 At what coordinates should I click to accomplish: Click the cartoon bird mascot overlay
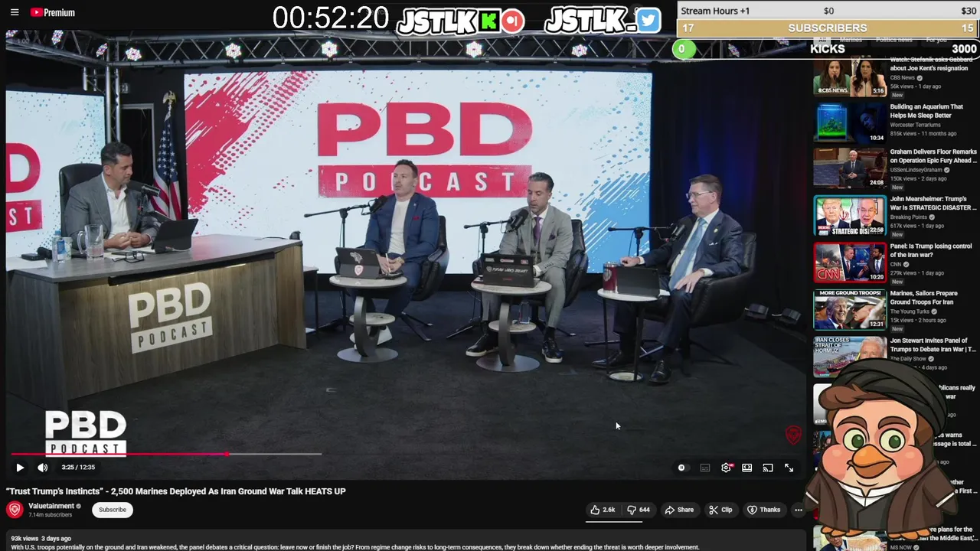pyautogui.click(x=880, y=452)
